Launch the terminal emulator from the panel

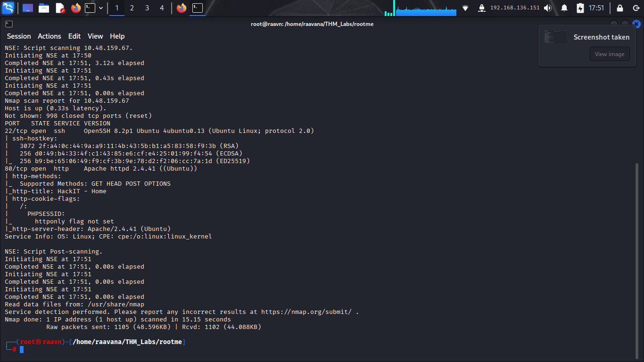90,8
